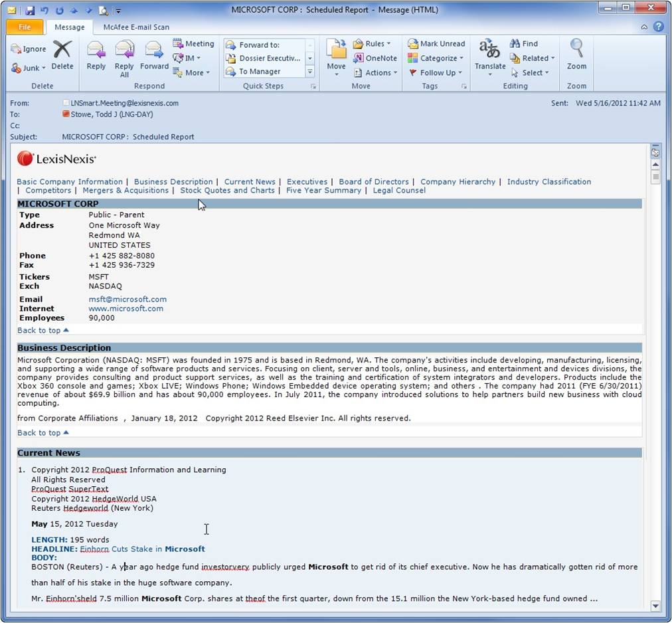Open the Related dropdown
The image size is (672, 623).
[533, 58]
